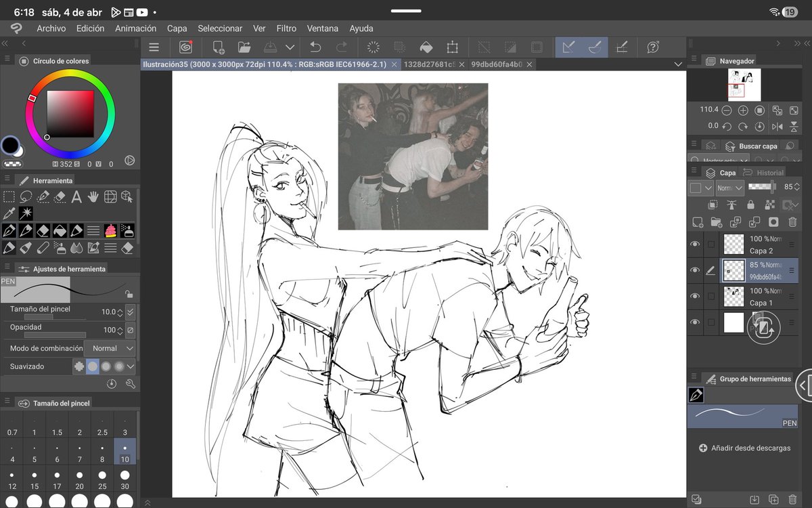This screenshot has height=508, width=812.
Task: Expand the Suavizado options arrow
Action: (131, 366)
